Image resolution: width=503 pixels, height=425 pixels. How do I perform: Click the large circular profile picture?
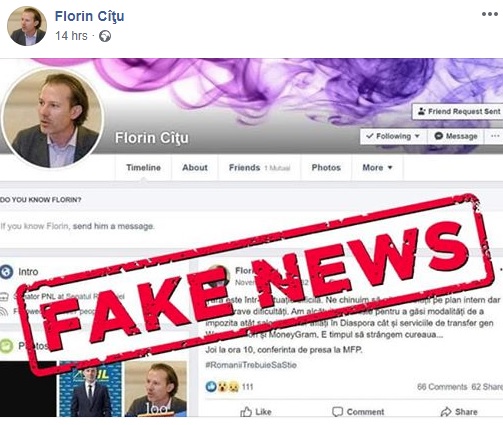53,118
